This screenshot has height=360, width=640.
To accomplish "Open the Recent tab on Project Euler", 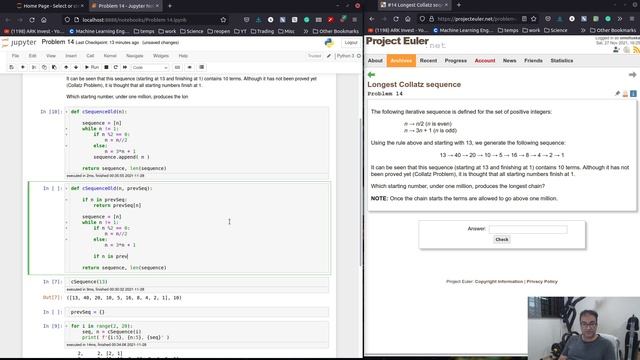I will [428, 60].
